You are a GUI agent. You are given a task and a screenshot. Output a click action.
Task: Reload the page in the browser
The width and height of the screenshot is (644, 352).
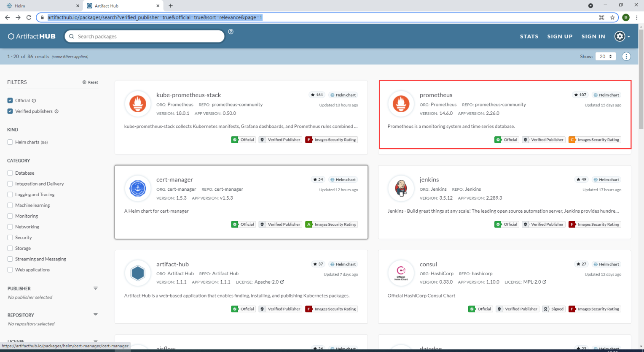(x=29, y=17)
